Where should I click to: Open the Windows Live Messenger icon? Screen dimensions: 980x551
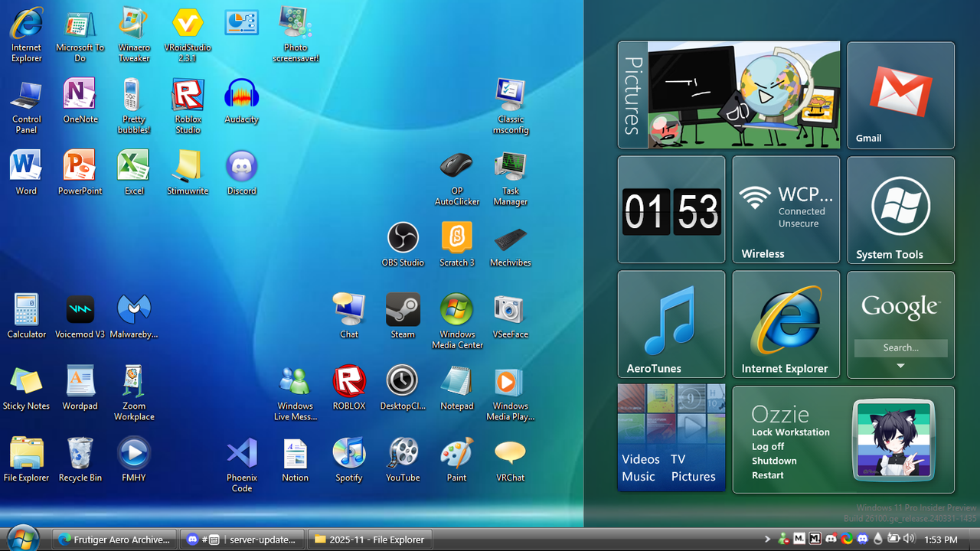(x=296, y=393)
